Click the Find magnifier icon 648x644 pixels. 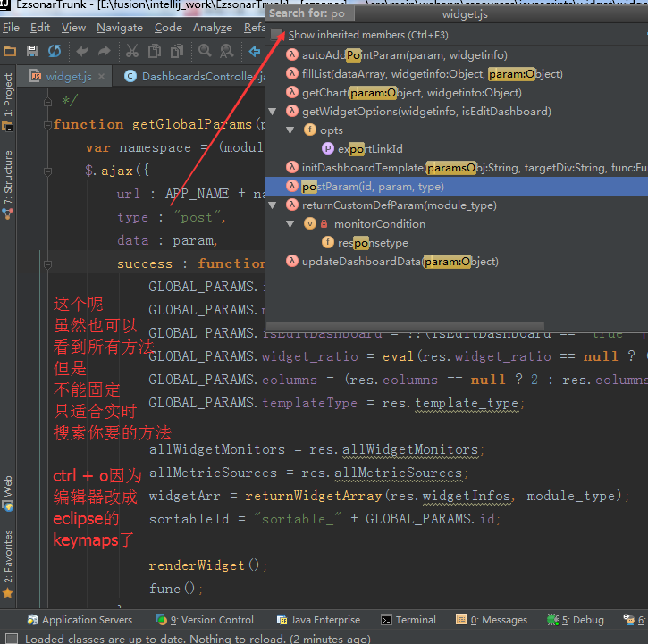205,51
